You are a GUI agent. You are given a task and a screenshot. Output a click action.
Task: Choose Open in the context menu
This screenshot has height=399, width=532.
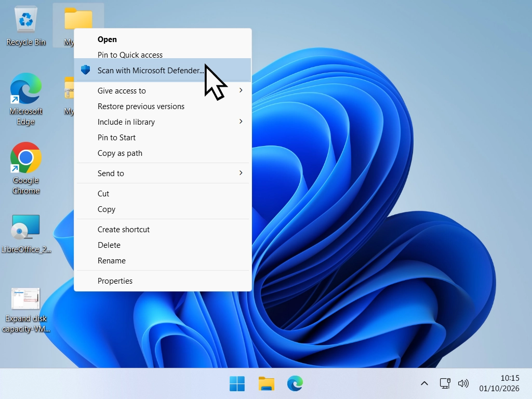click(x=163, y=39)
